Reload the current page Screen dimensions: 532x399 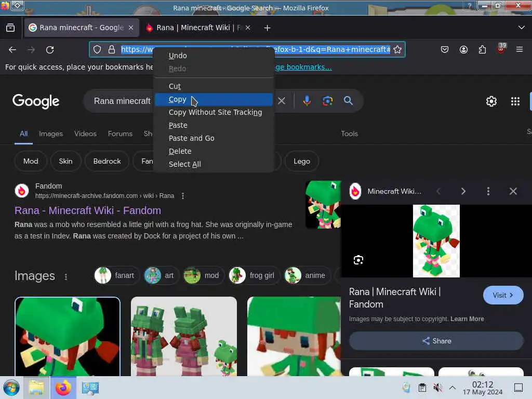[50, 50]
